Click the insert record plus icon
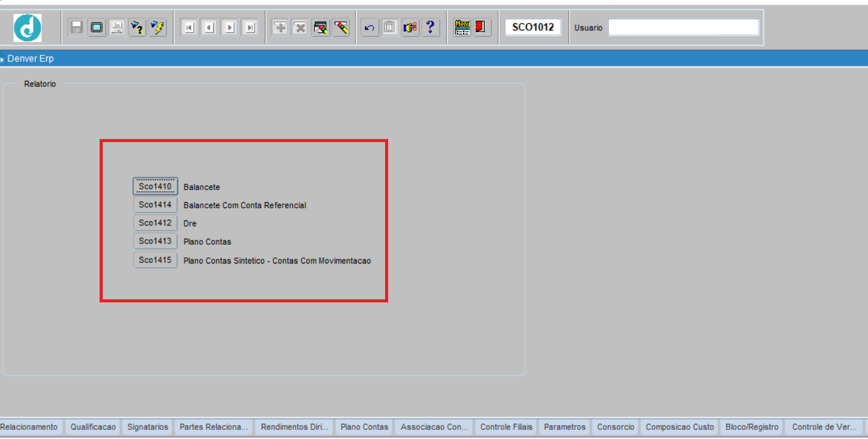This screenshot has width=868, height=439. coord(280,27)
